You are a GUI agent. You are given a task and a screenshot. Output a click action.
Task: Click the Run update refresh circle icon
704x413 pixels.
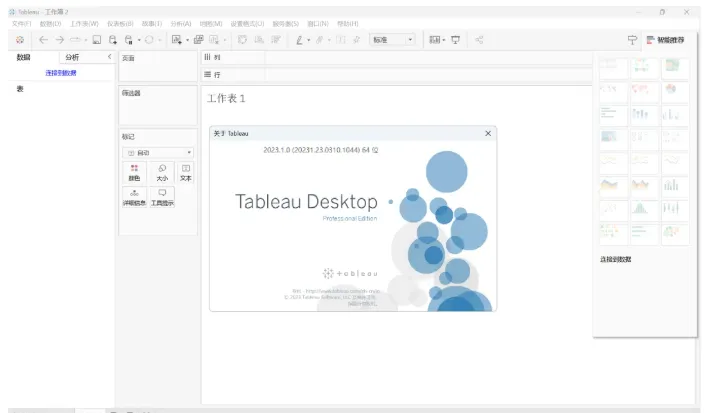pyautogui.click(x=149, y=40)
